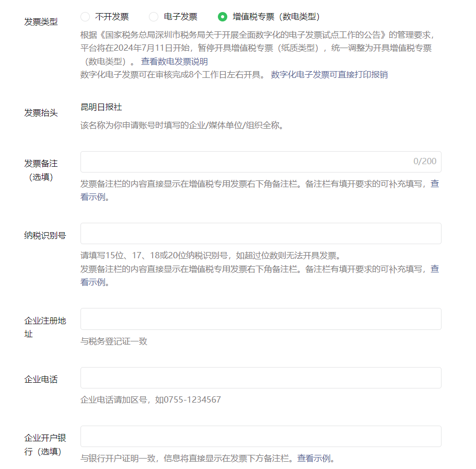The height and width of the screenshot is (469, 476).
Task: Click the 纳税识别号 input field
Action: pos(261,234)
